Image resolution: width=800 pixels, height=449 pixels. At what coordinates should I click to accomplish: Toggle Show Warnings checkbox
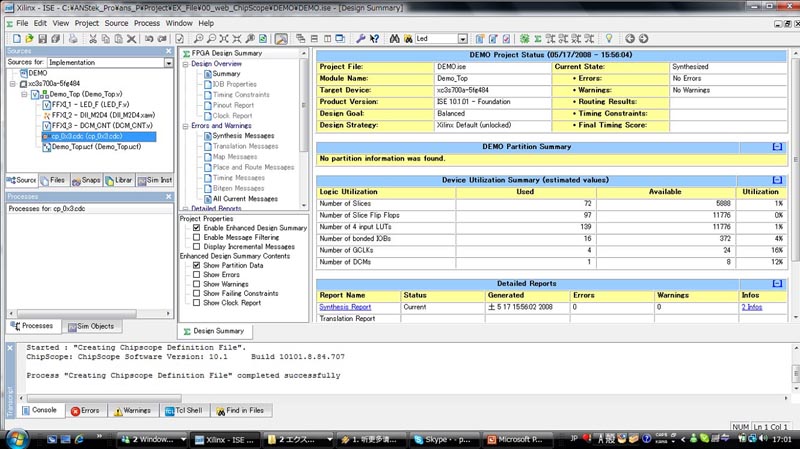[196, 284]
